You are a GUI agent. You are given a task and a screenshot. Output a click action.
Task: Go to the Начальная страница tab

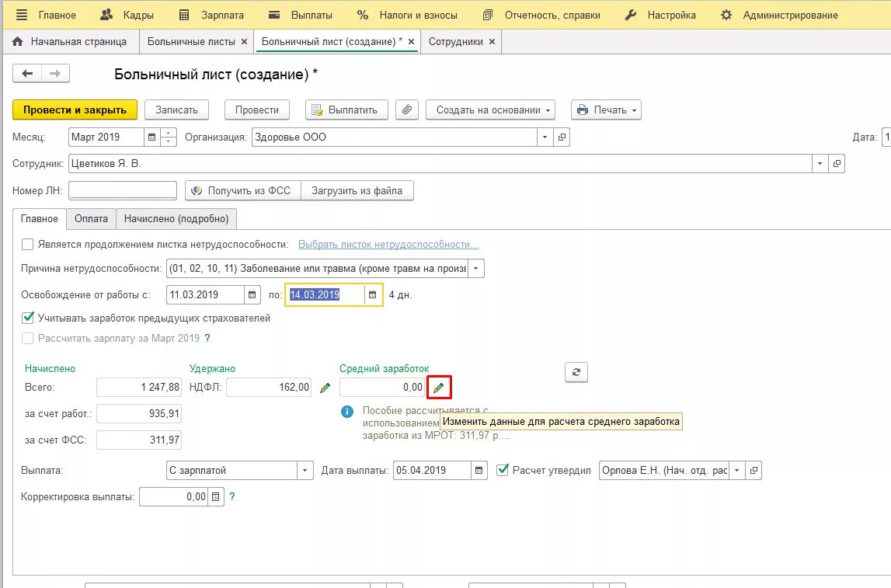pos(69,41)
